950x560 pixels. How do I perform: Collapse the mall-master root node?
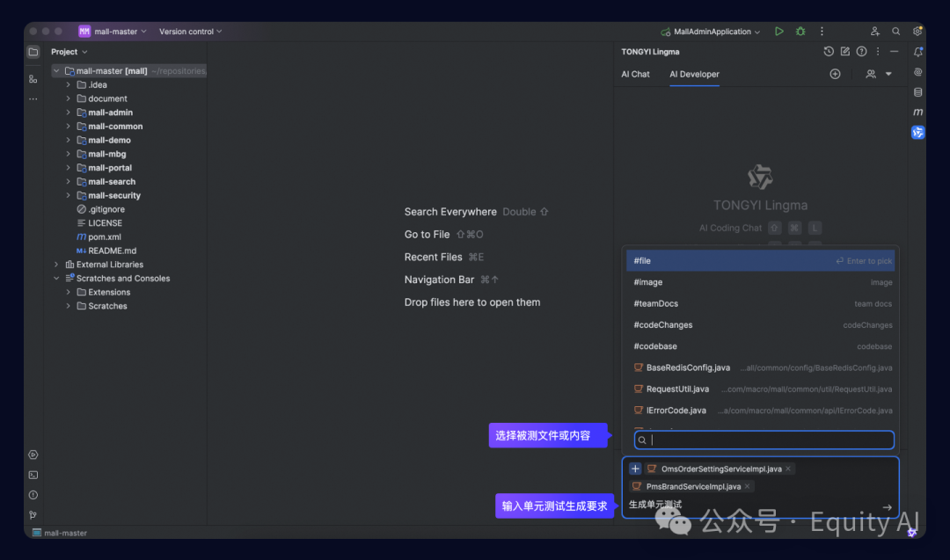pyautogui.click(x=55, y=71)
